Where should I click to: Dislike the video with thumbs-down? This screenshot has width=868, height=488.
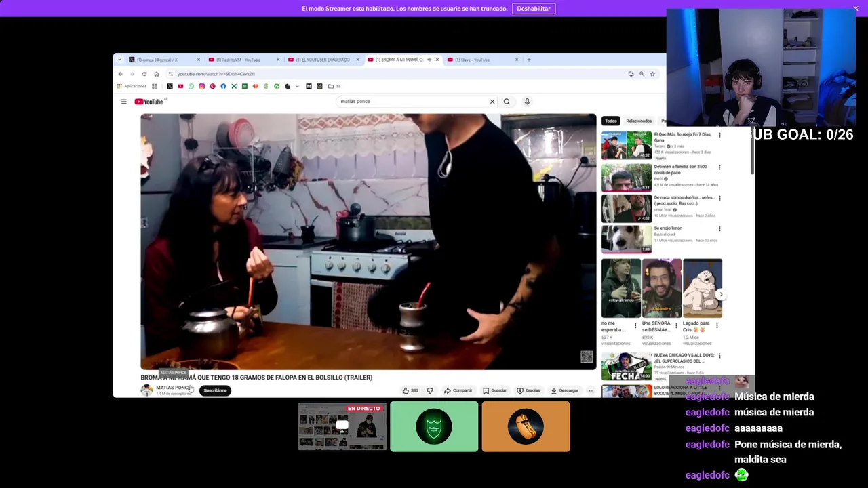430,390
